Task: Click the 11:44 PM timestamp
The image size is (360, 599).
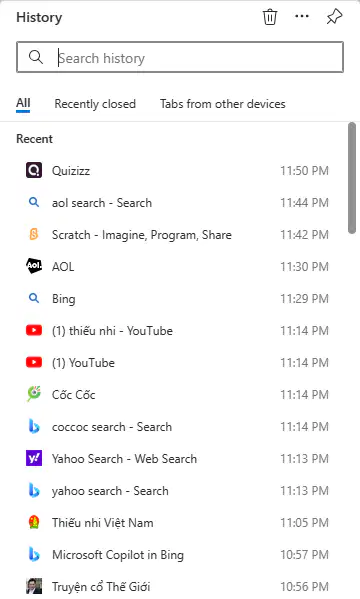Action: tap(304, 202)
